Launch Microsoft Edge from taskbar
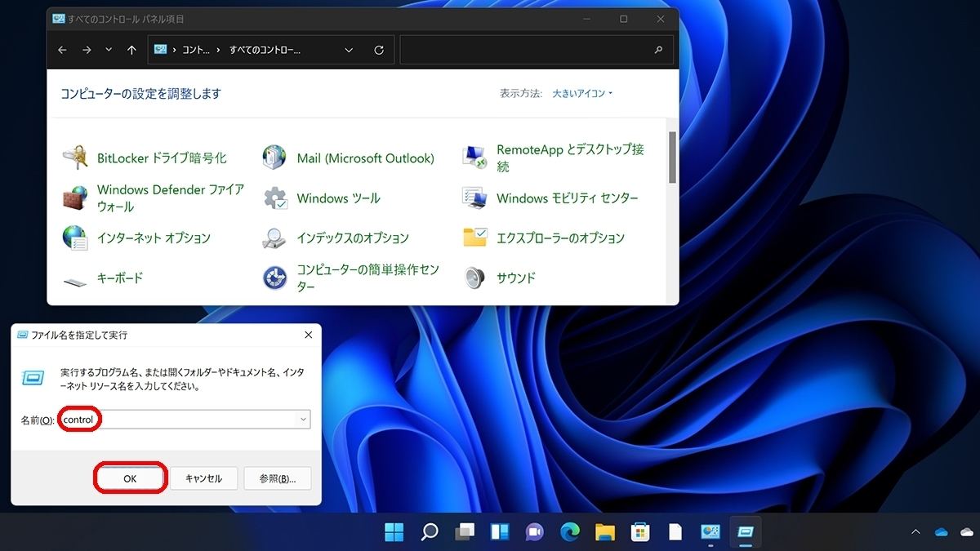This screenshot has width=980, height=551. (x=570, y=532)
